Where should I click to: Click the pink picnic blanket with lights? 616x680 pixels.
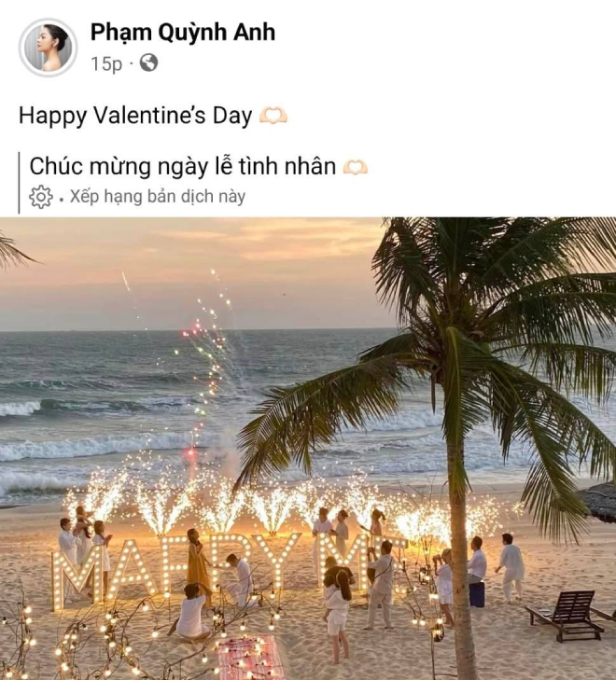pyautogui.click(x=249, y=659)
